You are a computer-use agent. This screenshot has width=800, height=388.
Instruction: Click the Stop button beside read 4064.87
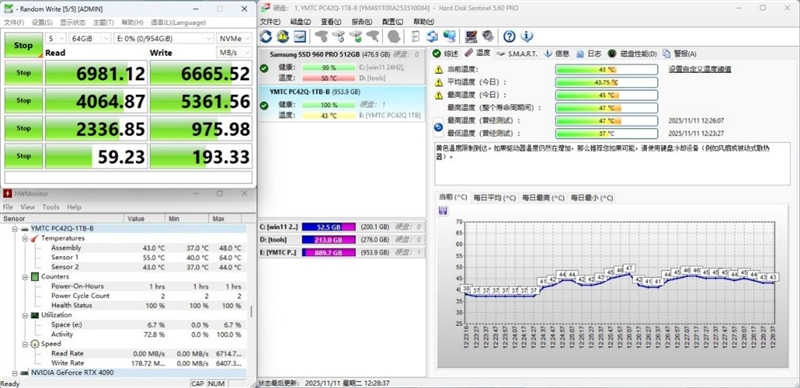23,101
